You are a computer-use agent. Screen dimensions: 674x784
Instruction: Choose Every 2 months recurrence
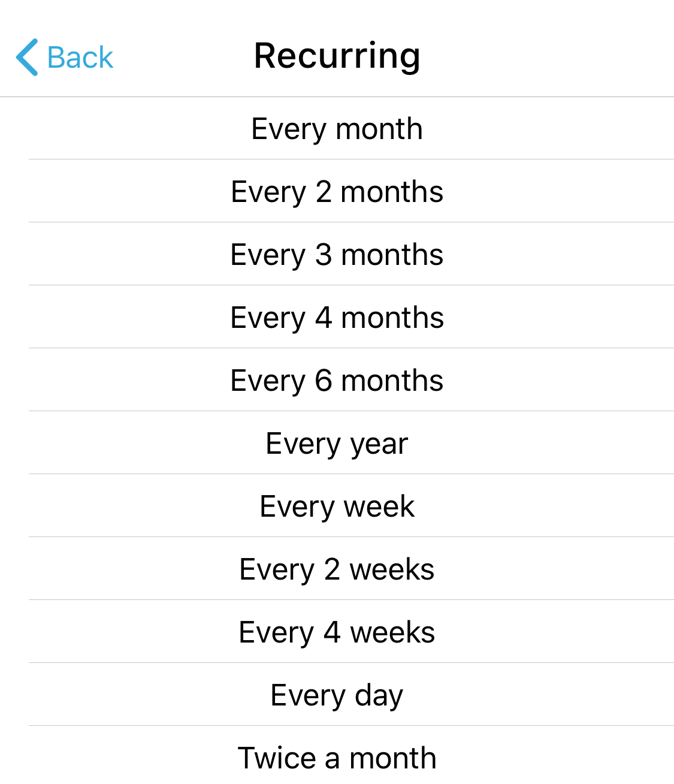click(337, 192)
